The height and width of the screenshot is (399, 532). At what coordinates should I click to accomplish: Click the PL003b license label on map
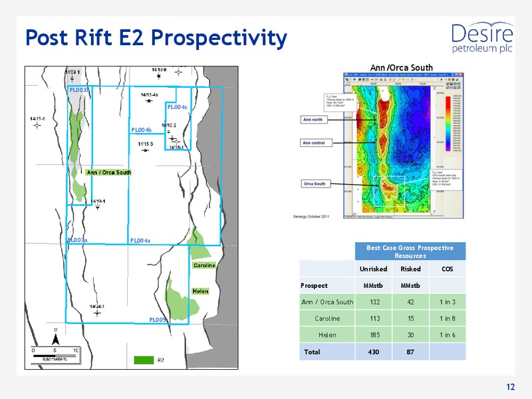pos(79,90)
